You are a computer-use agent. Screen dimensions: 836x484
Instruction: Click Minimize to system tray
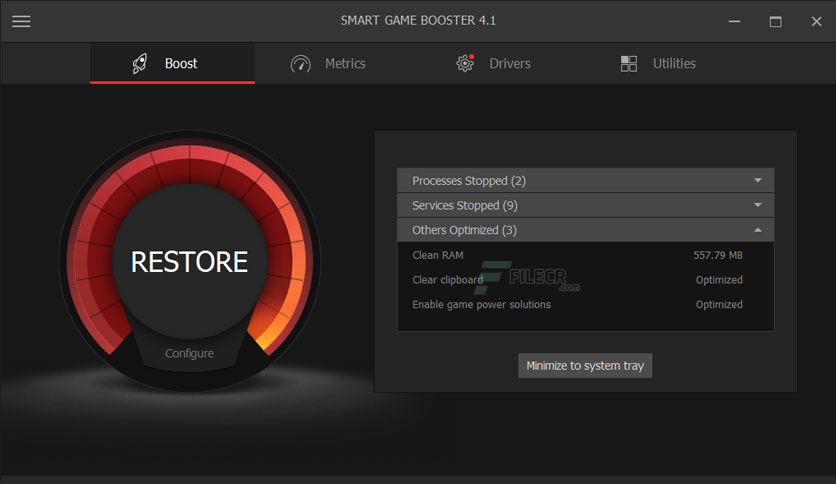tap(585, 366)
